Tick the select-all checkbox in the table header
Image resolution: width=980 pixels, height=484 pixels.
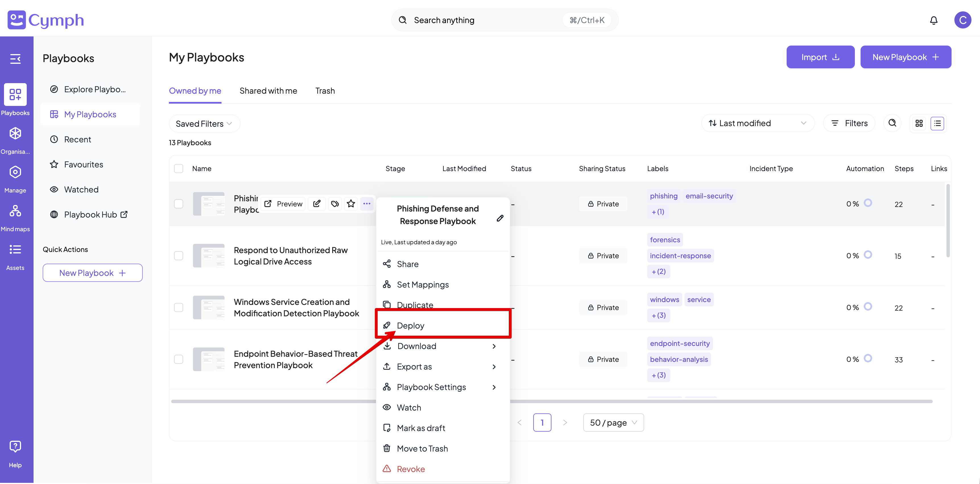click(x=178, y=168)
